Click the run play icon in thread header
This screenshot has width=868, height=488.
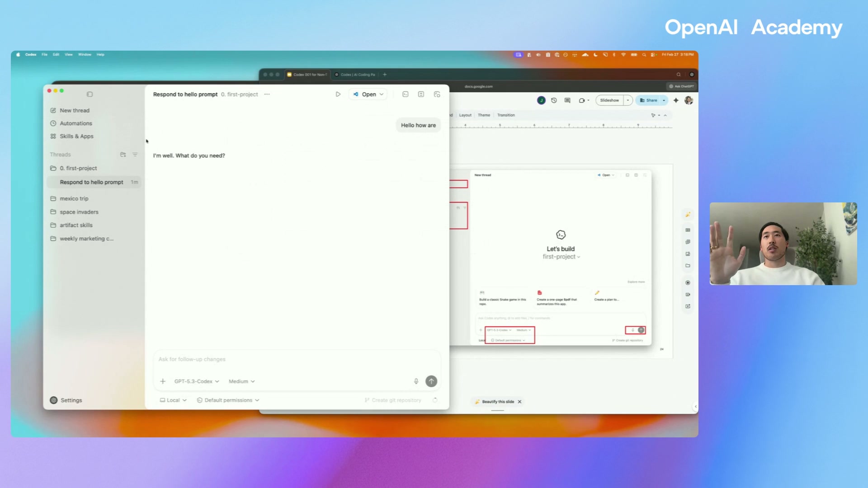[338, 94]
